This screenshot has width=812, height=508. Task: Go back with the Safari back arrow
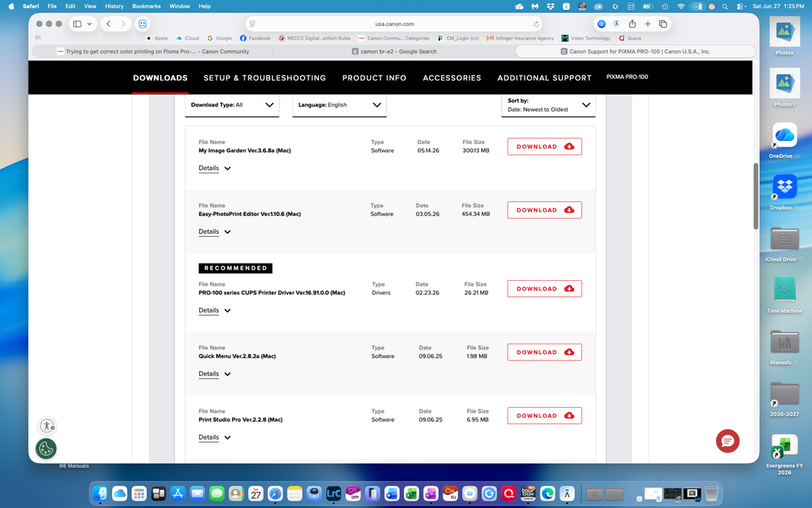tap(108, 24)
